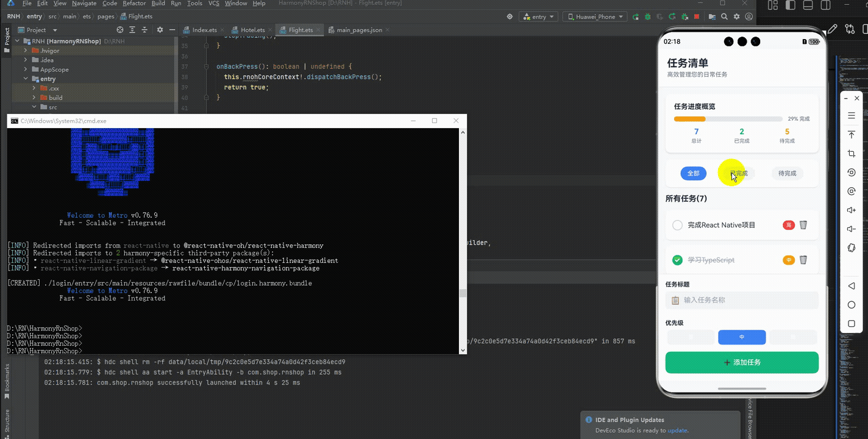Click the Run entry reload icon
This screenshot has height=439, width=868.
coord(635,16)
